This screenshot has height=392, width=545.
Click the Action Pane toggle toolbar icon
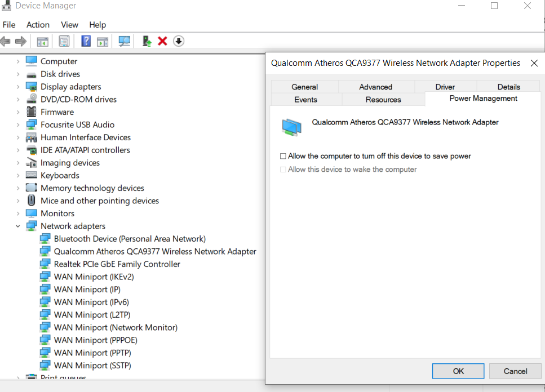tap(102, 42)
